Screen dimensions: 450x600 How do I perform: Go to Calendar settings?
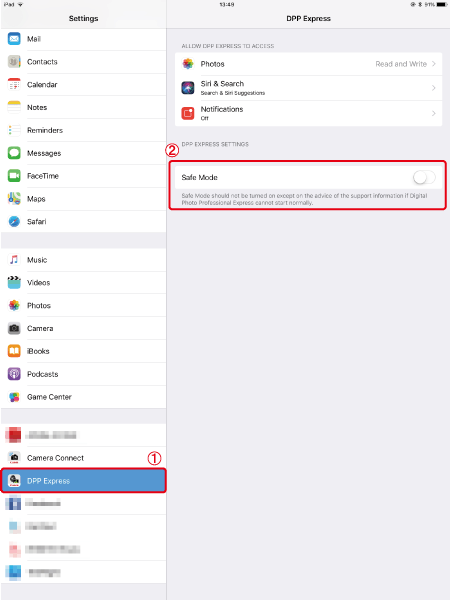click(x=83, y=85)
